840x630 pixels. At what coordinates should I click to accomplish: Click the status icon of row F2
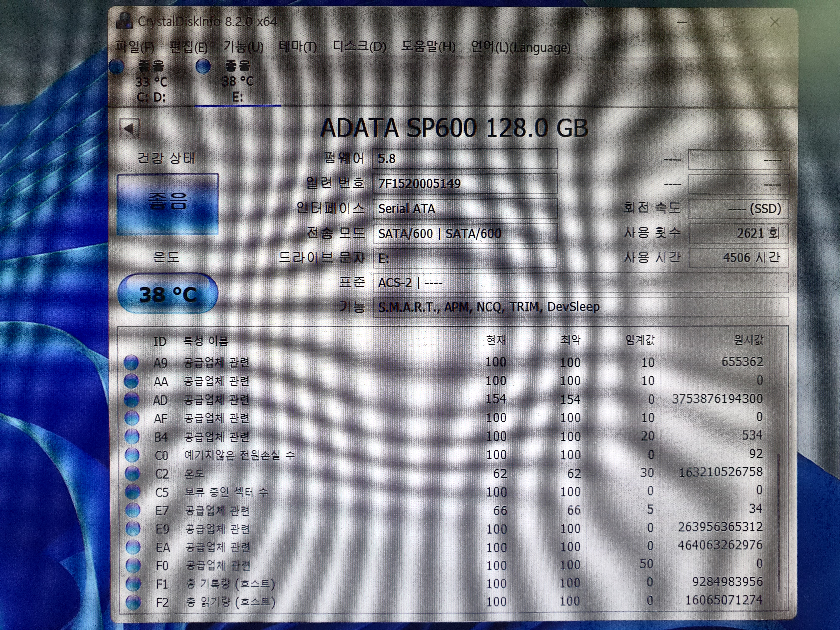(x=134, y=602)
